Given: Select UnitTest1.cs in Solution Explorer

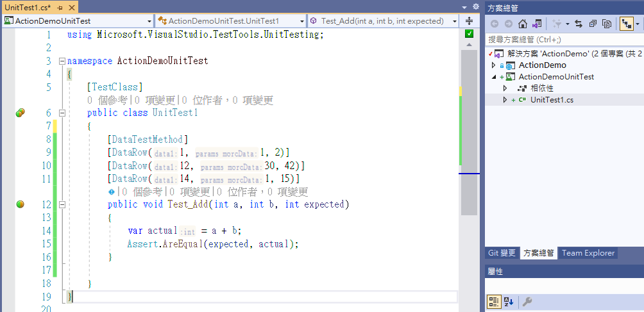Looking at the screenshot, I should (x=552, y=100).
